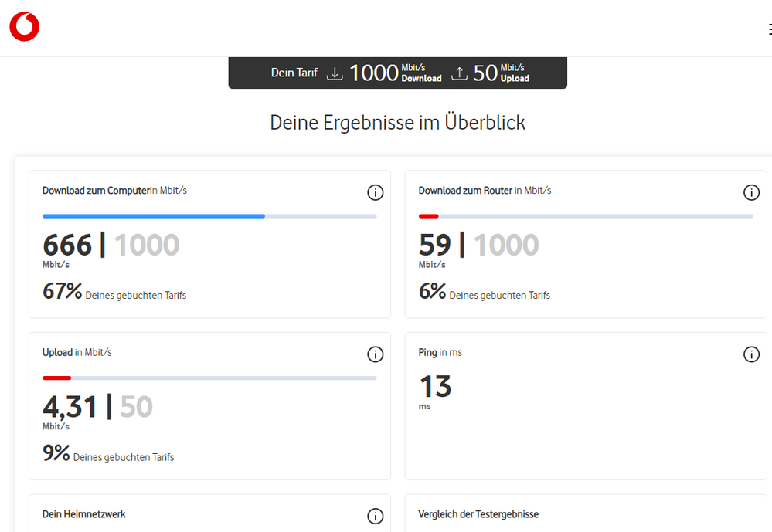The width and height of the screenshot is (772, 532).
Task: Click the 13 ms ping result
Action: pos(434,387)
